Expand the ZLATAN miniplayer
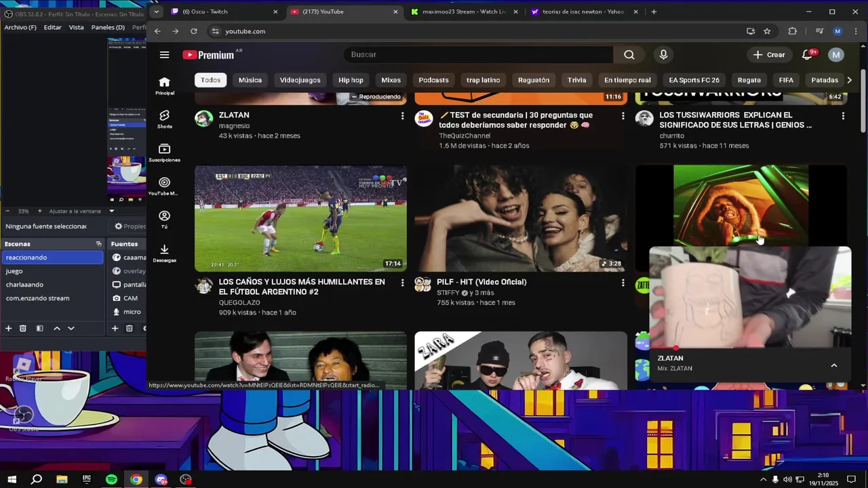 tap(834, 365)
